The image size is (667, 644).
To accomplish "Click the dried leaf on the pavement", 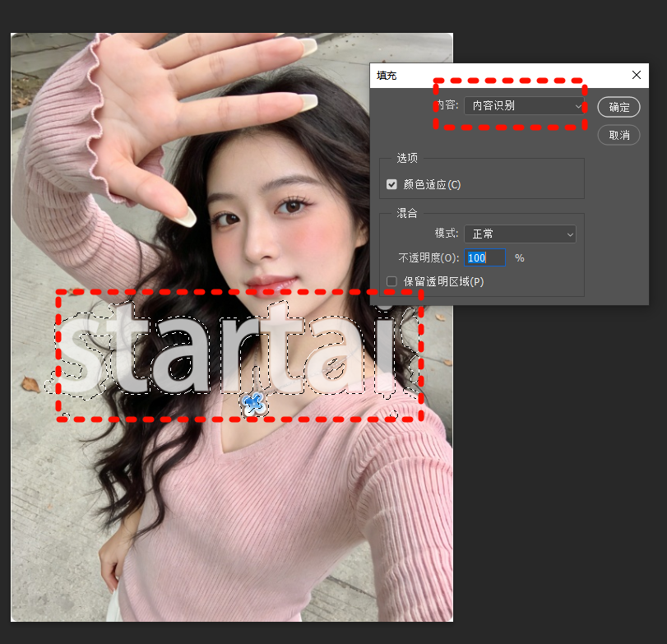I will coord(30,383).
